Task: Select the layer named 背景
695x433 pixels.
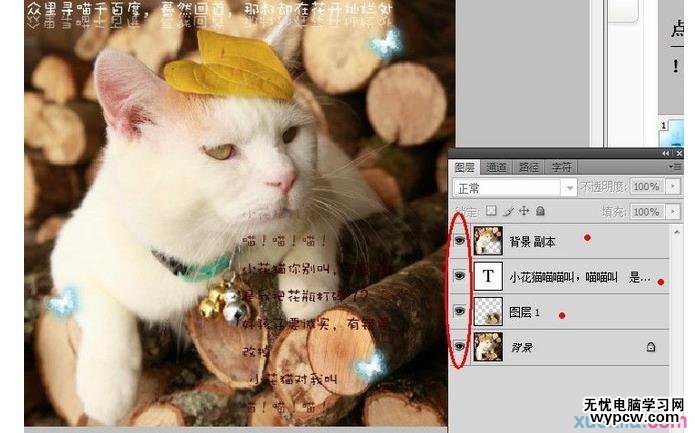Action: pyautogui.click(x=521, y=347)
